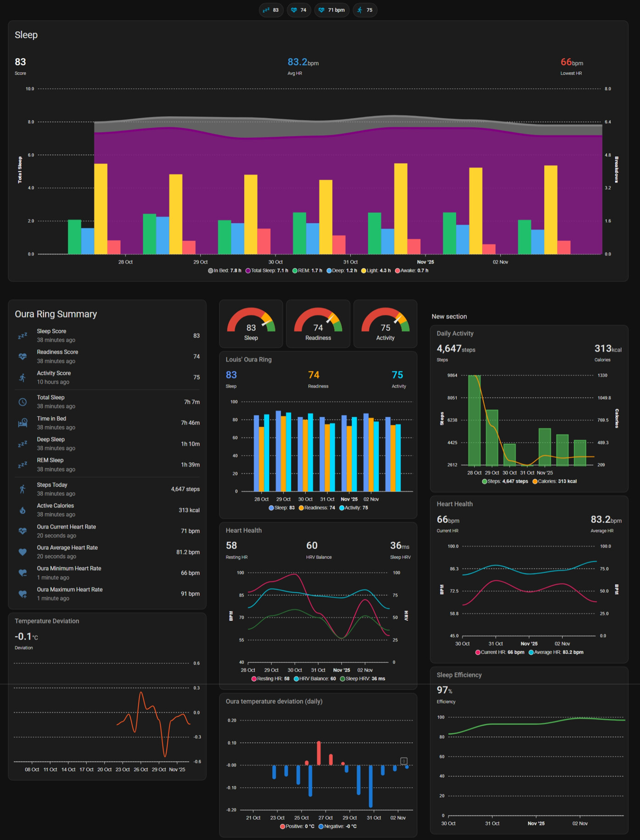Open the Activity gauge card showing 75

(385, 324)
